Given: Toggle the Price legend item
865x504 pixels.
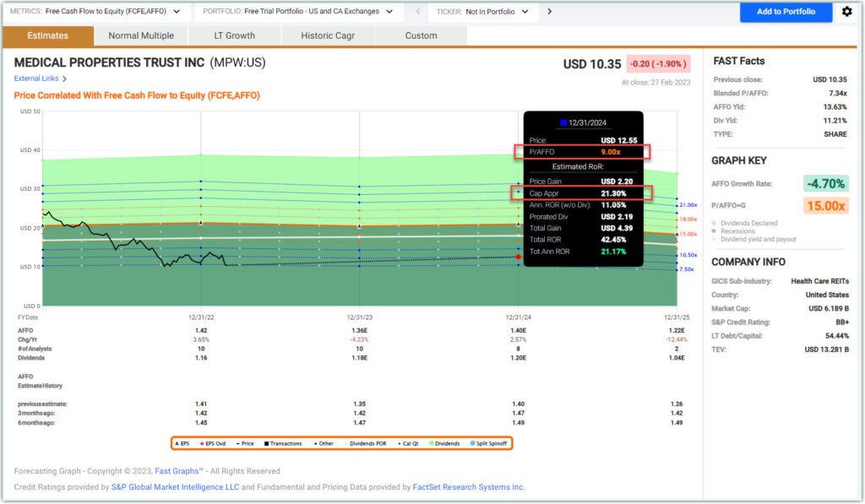Looking at the screenshot, I should [245, 443].
